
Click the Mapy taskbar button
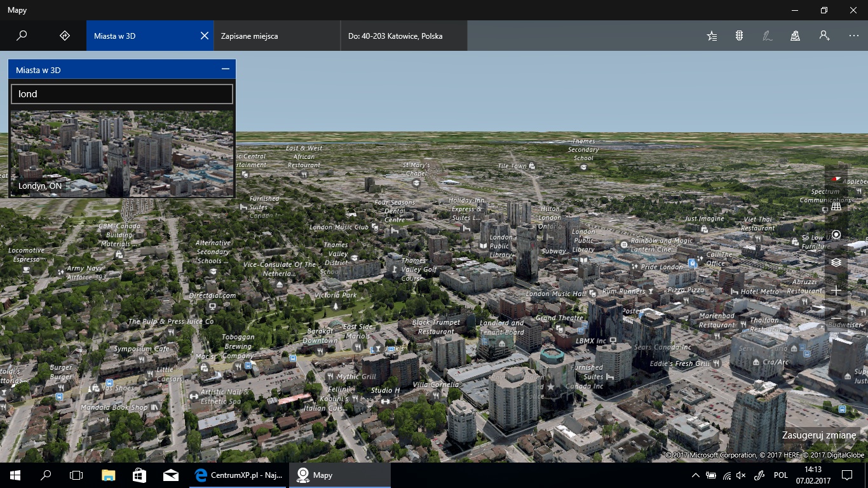[x=340, y=475]
